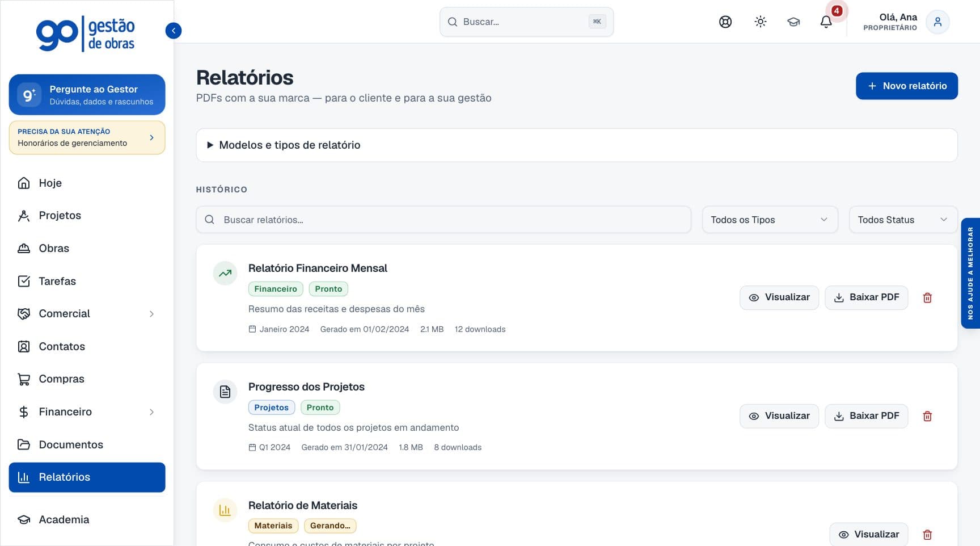Screen dimensions: 980x546
Task: Click the Novo relatório button
Action: (906, 86)
